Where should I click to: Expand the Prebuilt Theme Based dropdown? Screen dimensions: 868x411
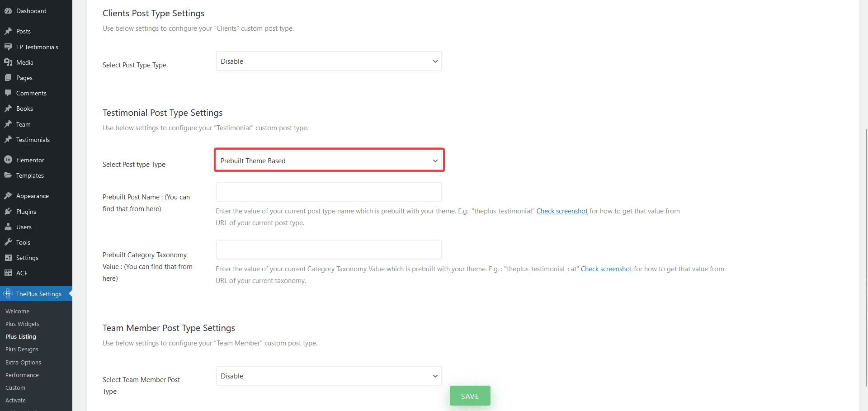pos(329,161)
